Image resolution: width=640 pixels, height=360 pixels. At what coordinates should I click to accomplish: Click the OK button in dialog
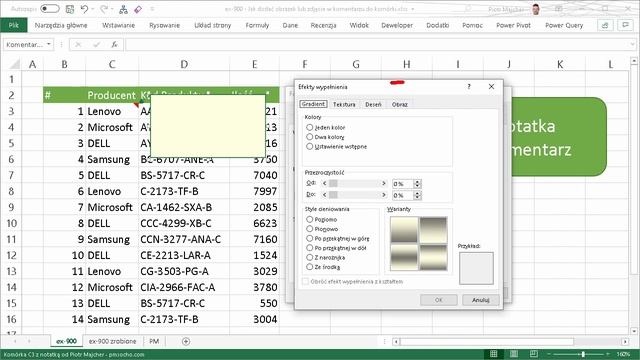439,300
